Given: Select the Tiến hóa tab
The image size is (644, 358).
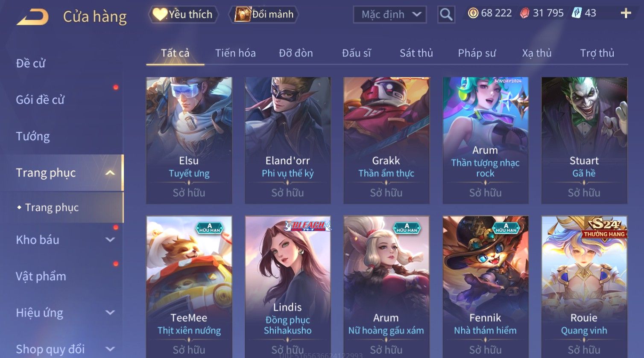Looking at the screenshot, I should [x=235, y=53].
